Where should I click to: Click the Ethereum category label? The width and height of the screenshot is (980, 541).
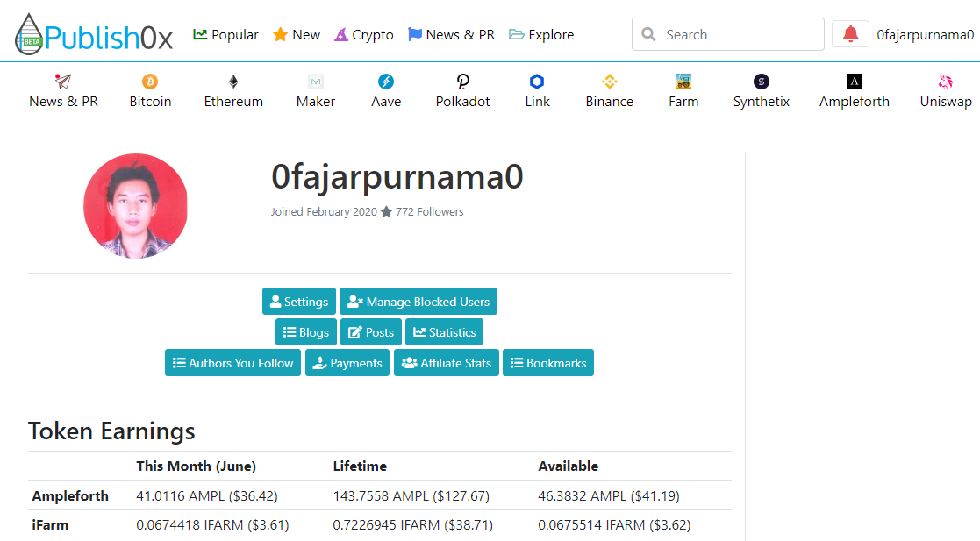(x=233, y=101)
